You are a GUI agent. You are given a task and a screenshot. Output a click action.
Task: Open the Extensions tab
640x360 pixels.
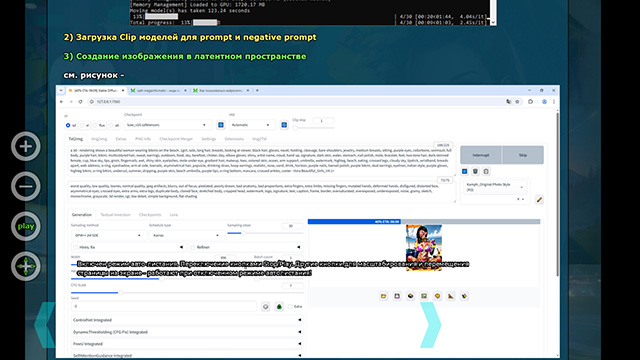pos(234,139)
